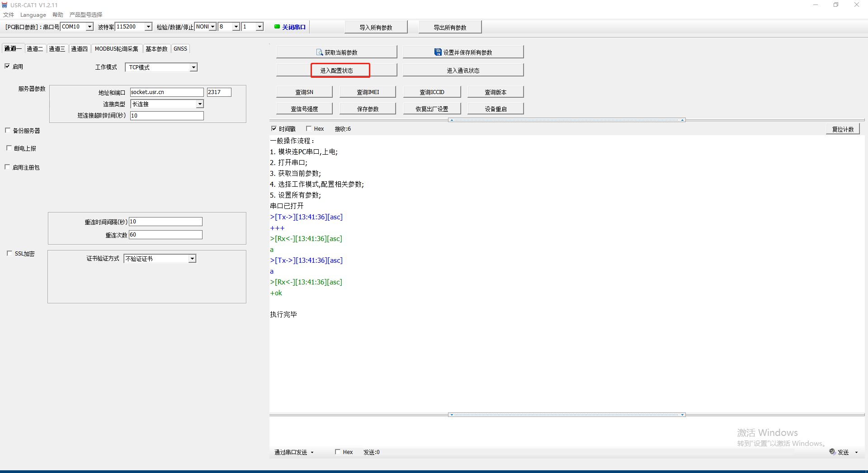
Task: Click the server address field socket.usr.cn
Action: (166, 92)
